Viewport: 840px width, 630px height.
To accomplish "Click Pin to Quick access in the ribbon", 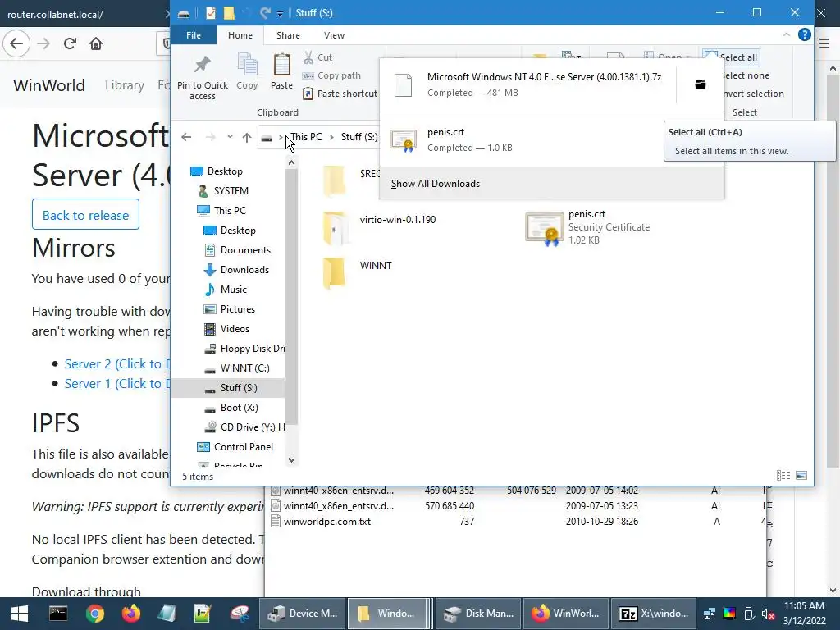I will point(203,78).
